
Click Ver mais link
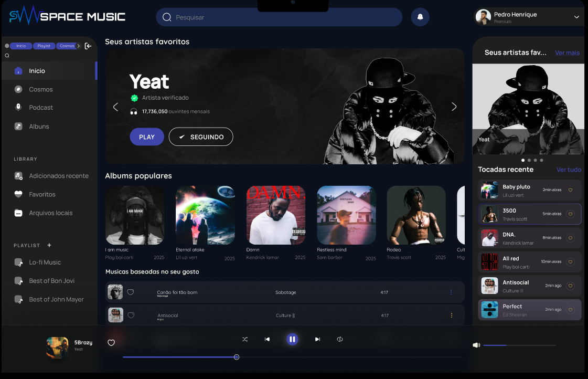coord(568,53)
